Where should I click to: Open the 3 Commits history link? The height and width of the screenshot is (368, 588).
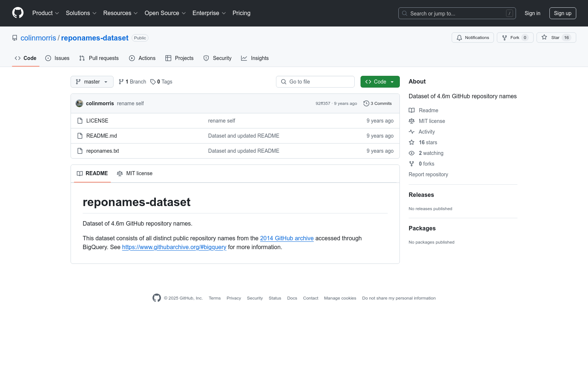[378, 103]
